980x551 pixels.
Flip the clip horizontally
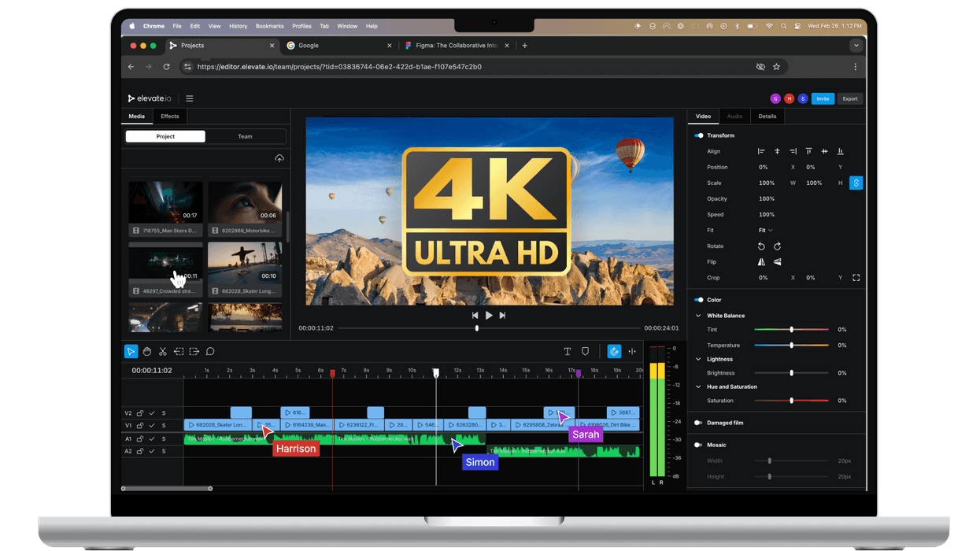(761, 262)
